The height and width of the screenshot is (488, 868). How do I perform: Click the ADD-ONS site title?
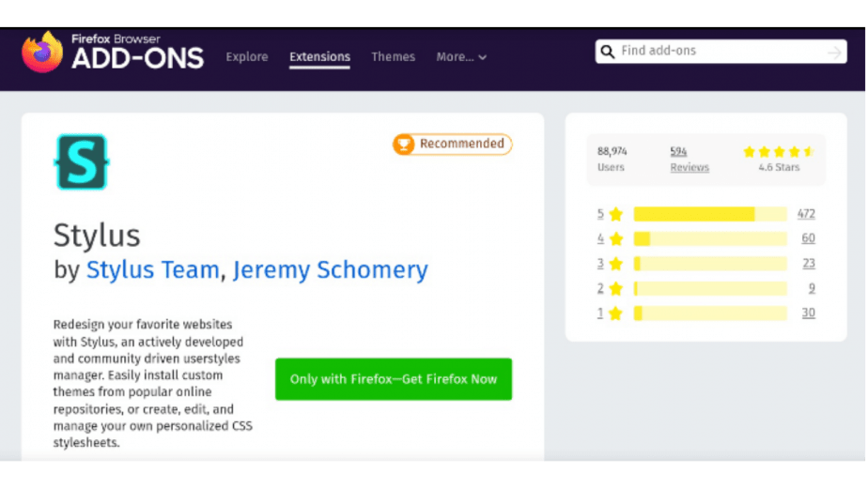point(137,58)
